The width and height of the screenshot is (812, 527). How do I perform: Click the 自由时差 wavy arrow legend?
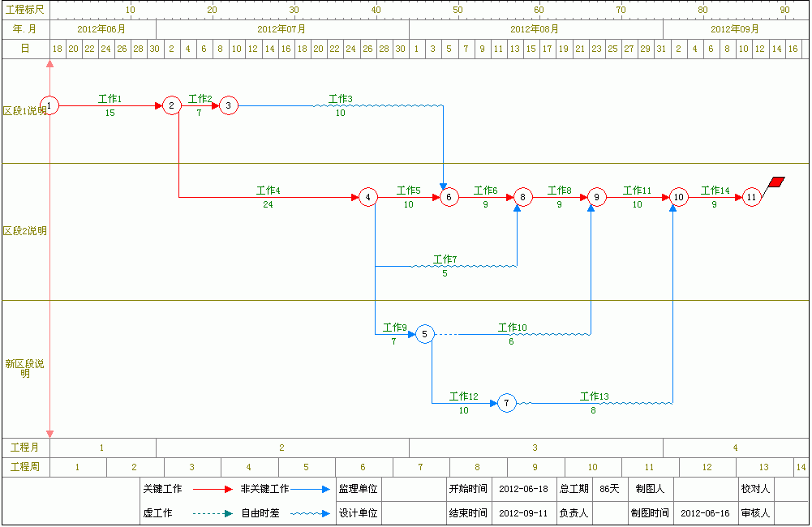click(310, 513)
